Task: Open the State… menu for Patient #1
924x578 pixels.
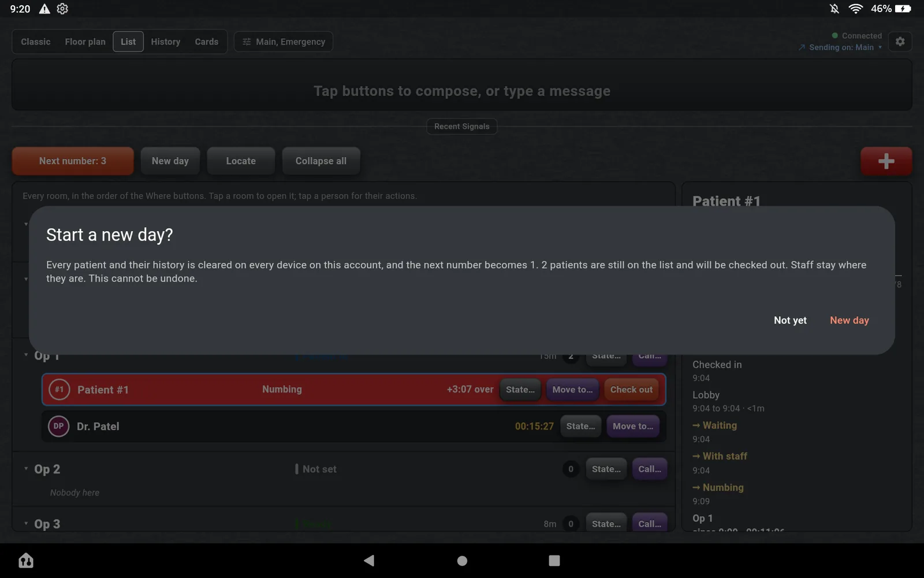Action: pos(520,390)
